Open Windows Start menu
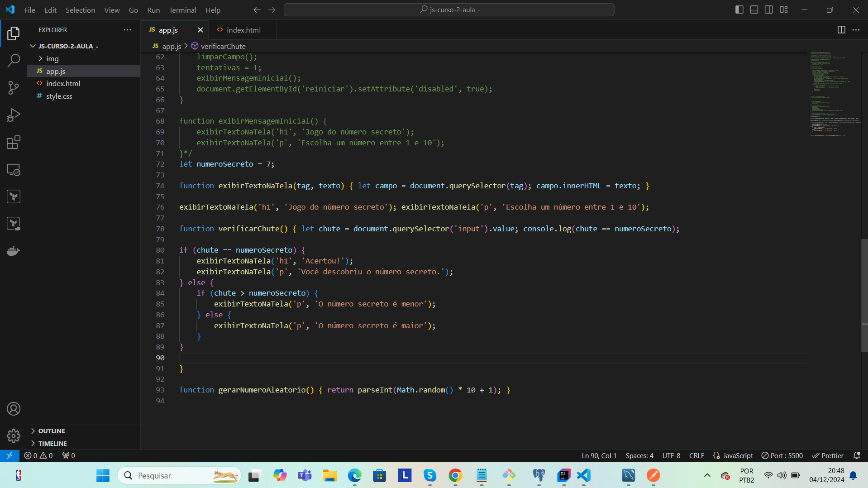This screenshot has height=488, width=868. point(103,475)
